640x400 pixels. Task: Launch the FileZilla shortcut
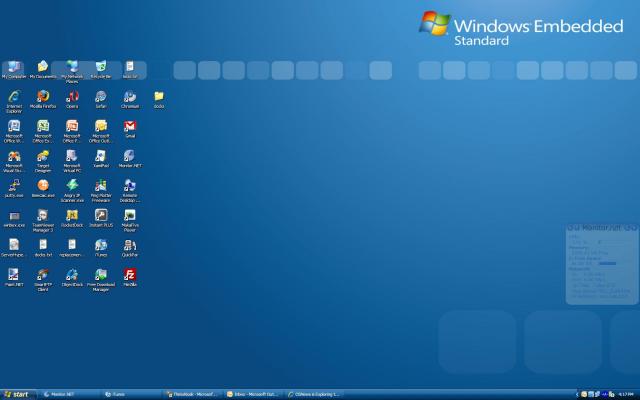[x=130, y=278]
